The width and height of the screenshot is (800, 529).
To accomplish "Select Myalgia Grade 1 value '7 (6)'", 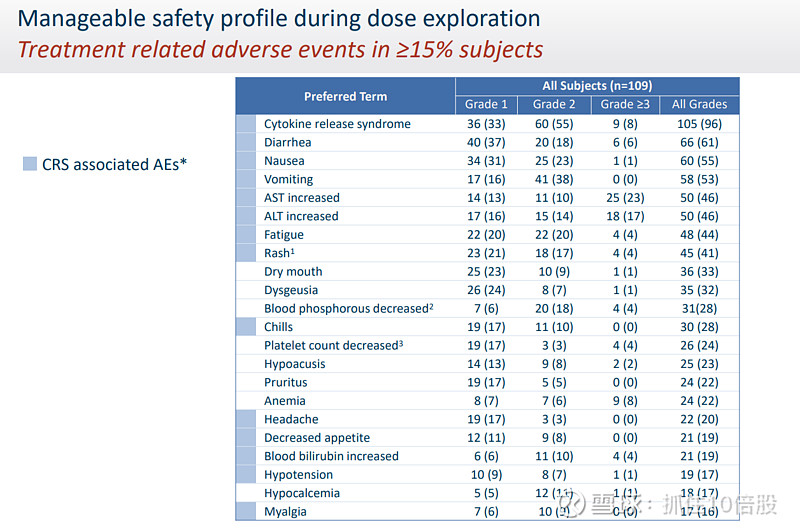I will point(486,511).
